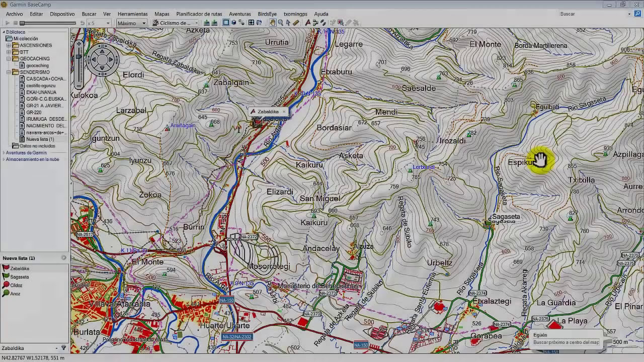The image size is (644, 362).
Task: Select the arrow Select tool
Action: click(288, 23)
